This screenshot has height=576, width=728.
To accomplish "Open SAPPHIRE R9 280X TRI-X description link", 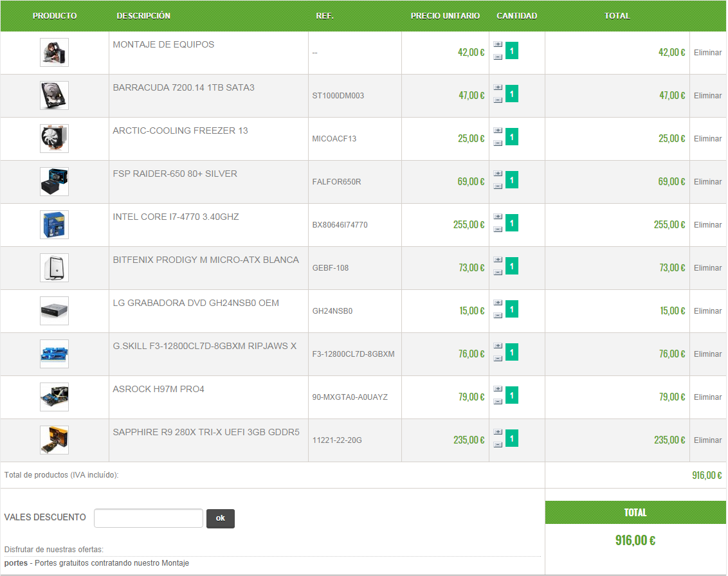I will pos(206,432).
